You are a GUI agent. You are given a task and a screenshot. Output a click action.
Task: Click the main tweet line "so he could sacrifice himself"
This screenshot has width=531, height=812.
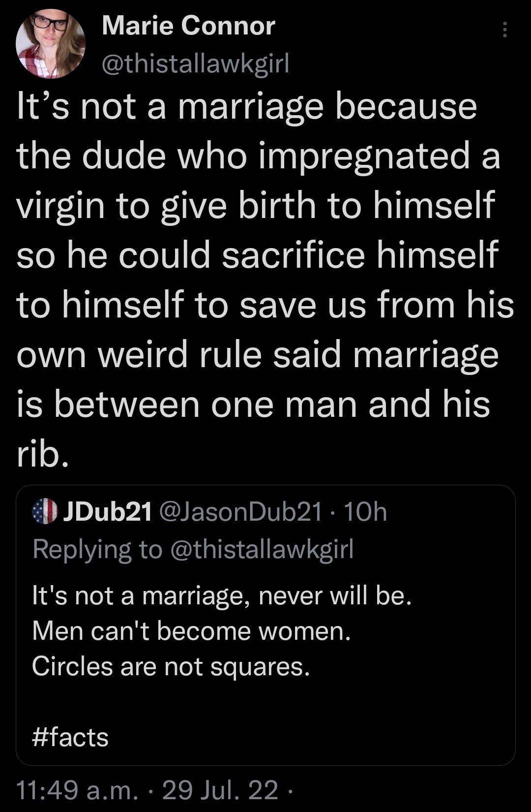[257, 255]
